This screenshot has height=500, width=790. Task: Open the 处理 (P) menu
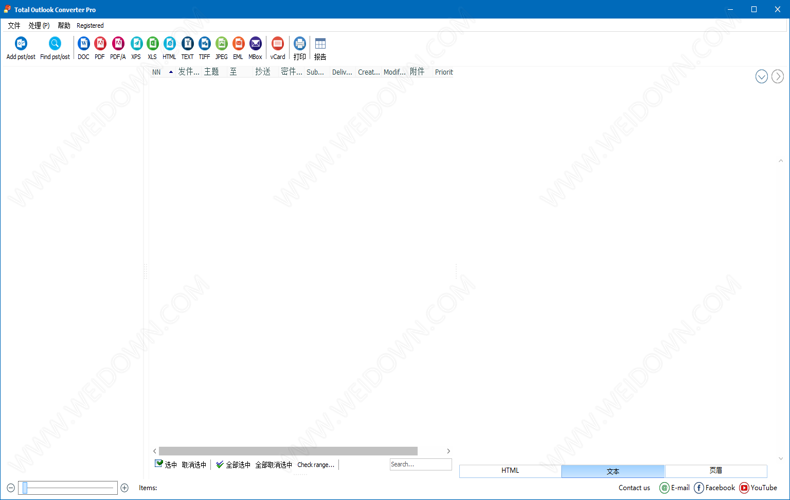pyautogui.click(x=39, y=26)
